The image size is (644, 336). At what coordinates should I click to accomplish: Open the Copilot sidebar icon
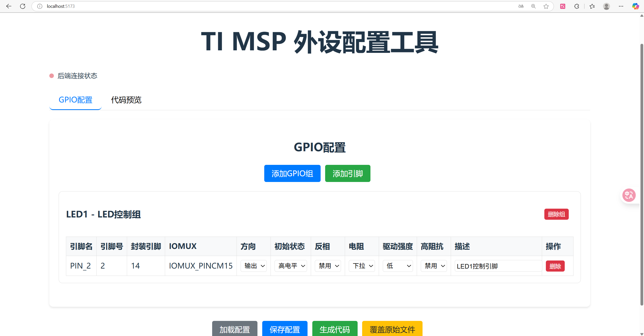point(635,6)
